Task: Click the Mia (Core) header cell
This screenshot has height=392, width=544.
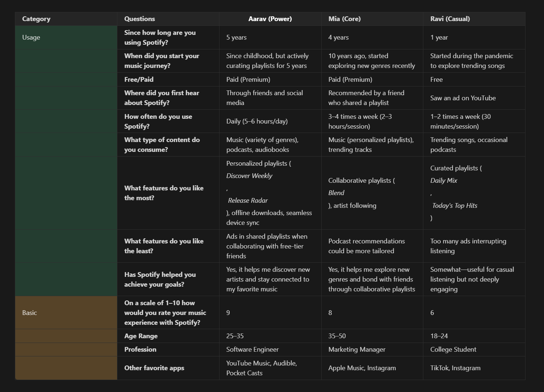Action: click(x=372, y=19)
